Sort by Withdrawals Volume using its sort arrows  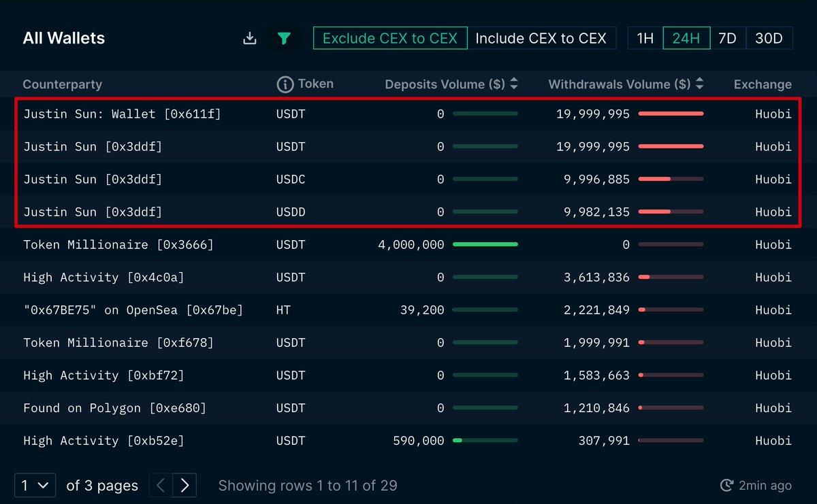[x=701, y=84]
